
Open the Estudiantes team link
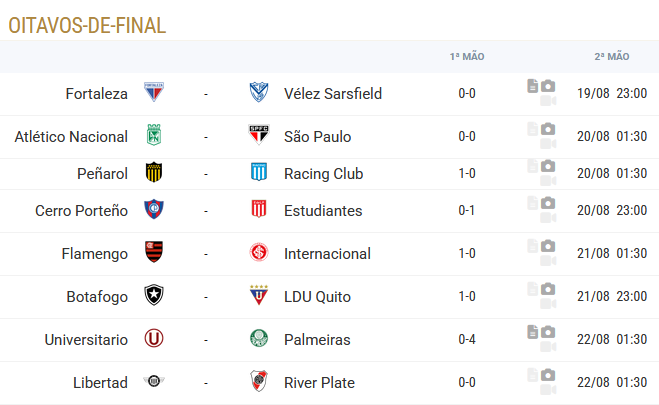click(x=323, y=210)
